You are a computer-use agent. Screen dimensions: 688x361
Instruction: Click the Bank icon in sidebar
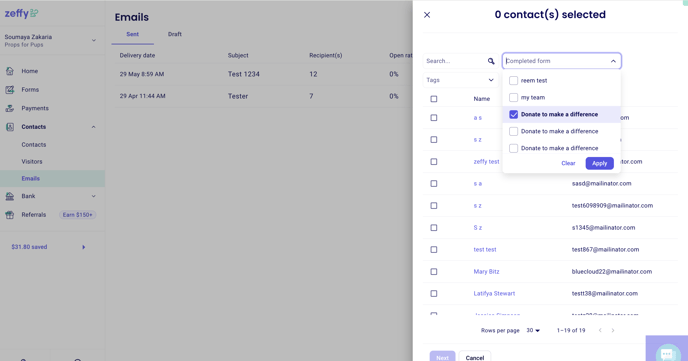pyautogui.click(x=10, y=196)
